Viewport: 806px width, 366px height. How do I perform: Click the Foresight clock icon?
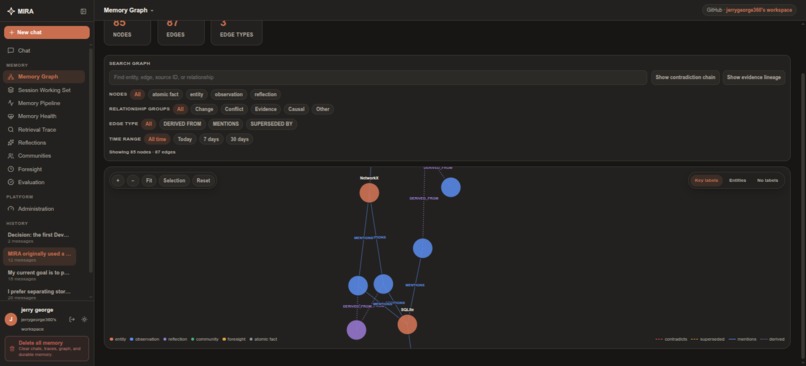coord(11,169)
